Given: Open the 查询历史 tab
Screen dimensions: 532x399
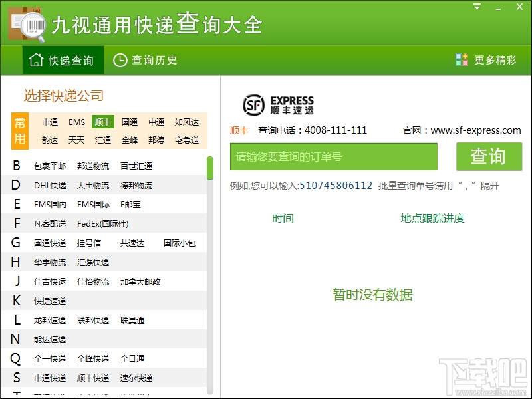Looking at the screenshot, I should (145, 60).
